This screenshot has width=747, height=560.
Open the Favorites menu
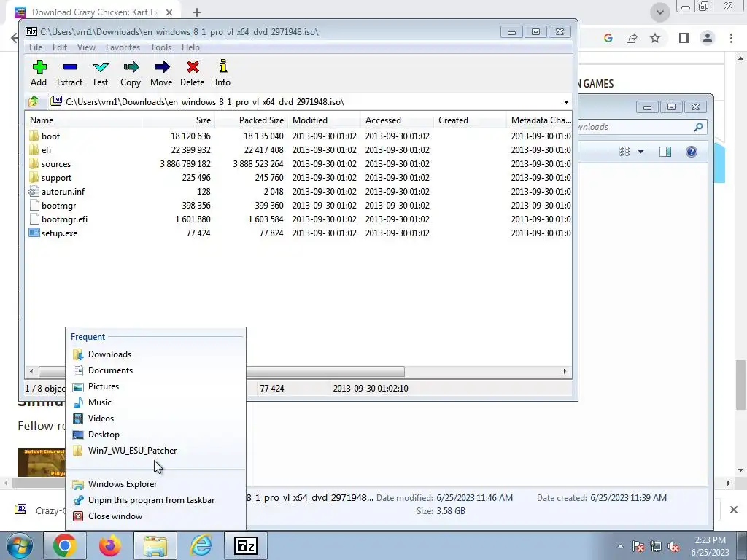pyautogui.click(x=123, y=47)
